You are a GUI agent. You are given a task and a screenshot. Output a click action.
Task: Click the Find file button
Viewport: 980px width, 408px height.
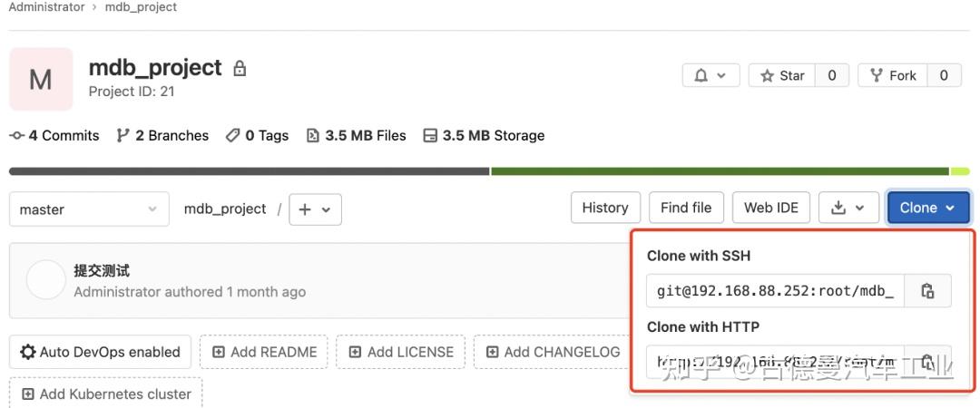(686, 208)
